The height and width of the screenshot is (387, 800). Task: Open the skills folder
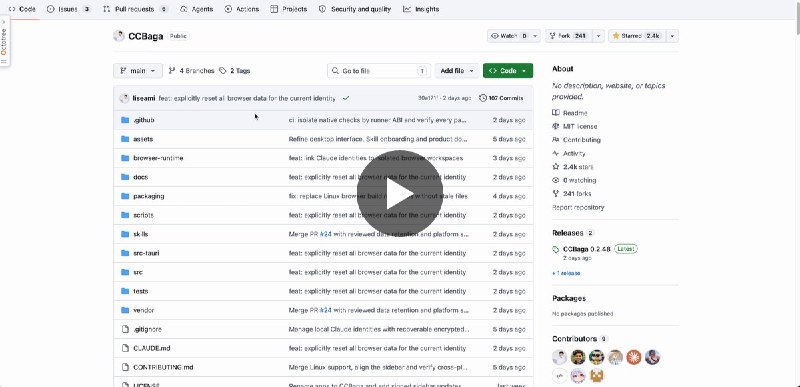[141, 234]
